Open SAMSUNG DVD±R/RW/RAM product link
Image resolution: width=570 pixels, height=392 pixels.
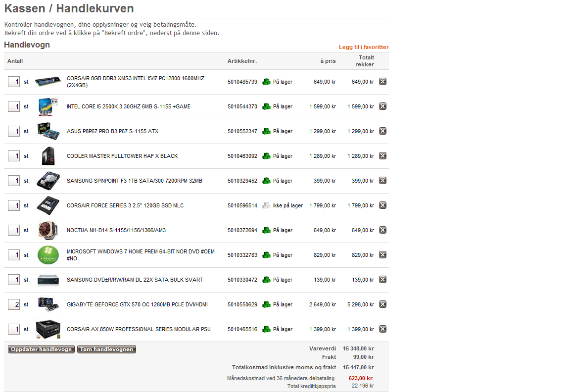pos(135,280)
